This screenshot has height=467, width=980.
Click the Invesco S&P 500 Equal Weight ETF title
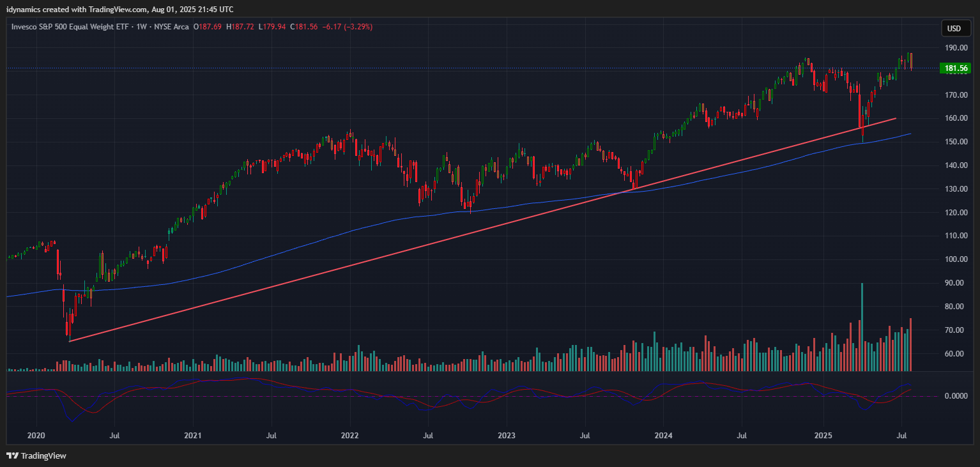70,27
